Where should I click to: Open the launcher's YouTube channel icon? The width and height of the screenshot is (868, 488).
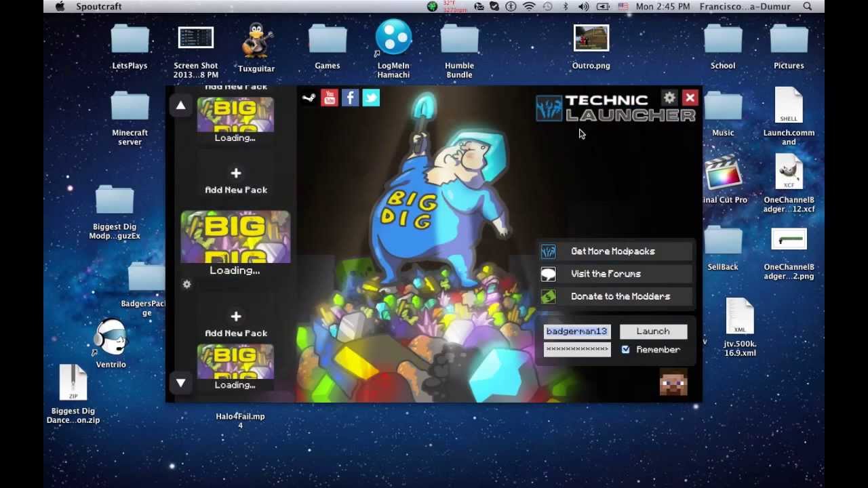click(330, 98)
